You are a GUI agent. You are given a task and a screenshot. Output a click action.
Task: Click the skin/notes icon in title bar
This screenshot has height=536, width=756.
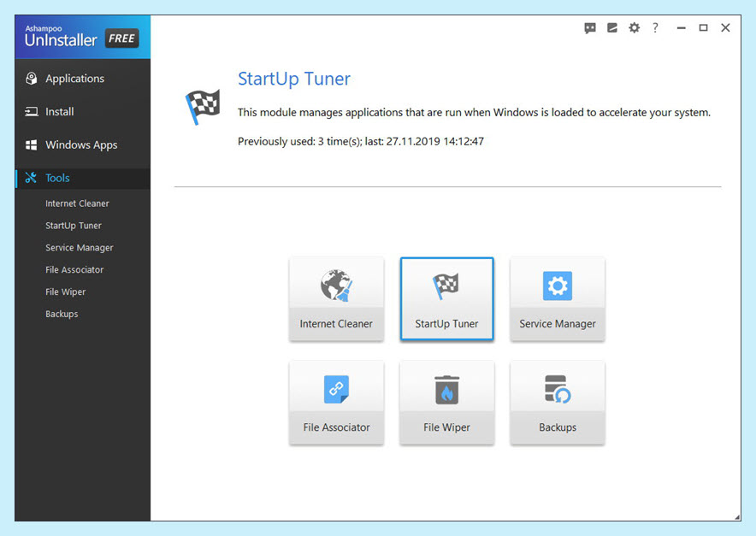click(612, 28)
